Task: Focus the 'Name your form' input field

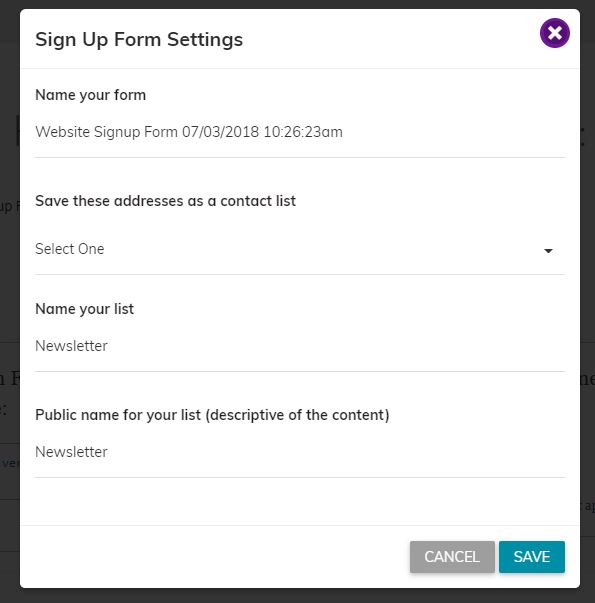Action: 300,132
